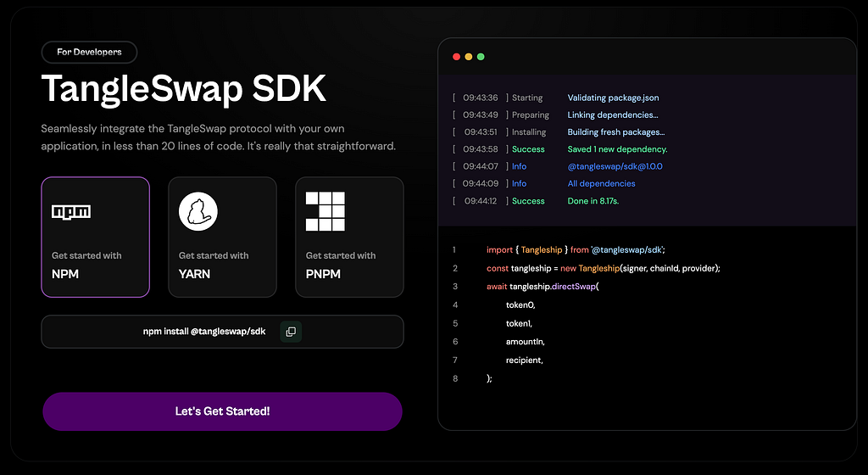This screenshot has height=475, width=868.
Task: Click the 09:43:36 timestamp
Action: (481, 98)
